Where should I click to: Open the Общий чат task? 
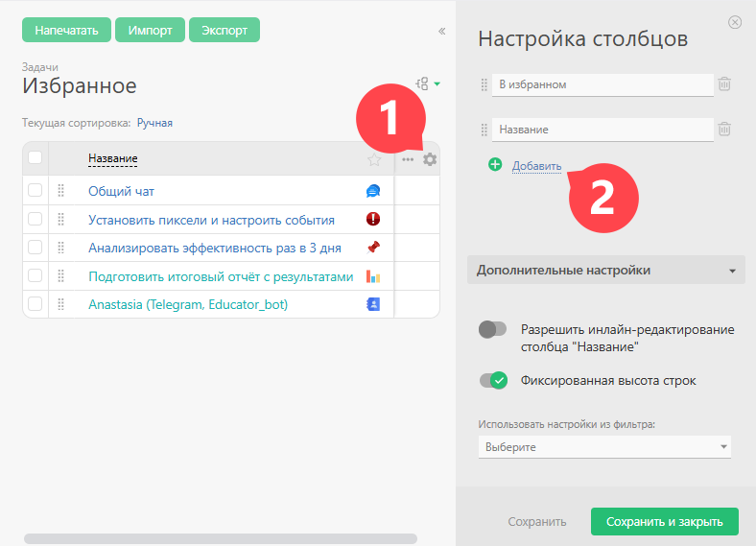point(121,192)
